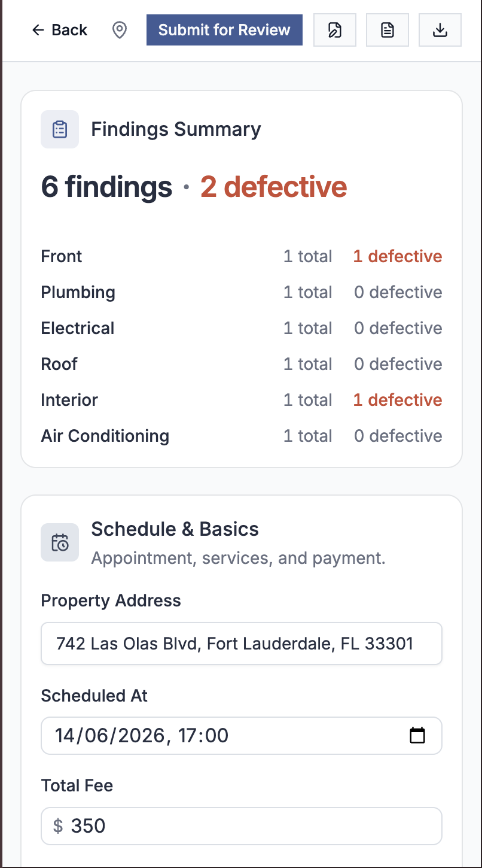The image size is (482, 868).
Task: Click the 2 defective summary text
Action: [x=274, y=187]
